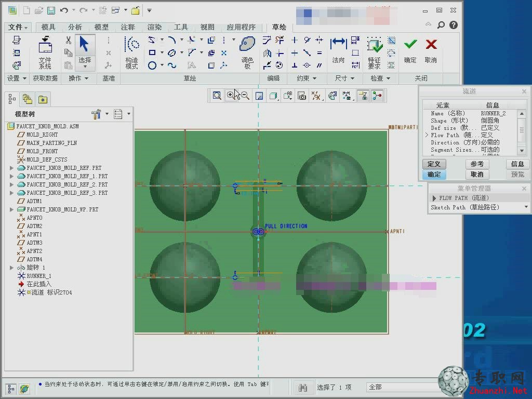This screenshot has width=532, height=399.
Task: Open the 尺寸 group dropdown
Action: pos(344,78)
